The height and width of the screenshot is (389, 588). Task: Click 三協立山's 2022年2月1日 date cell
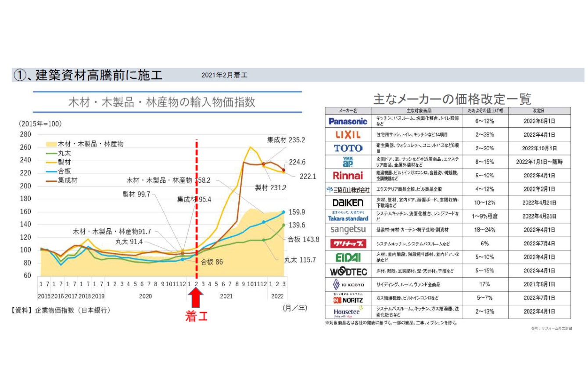click(539, 190)
